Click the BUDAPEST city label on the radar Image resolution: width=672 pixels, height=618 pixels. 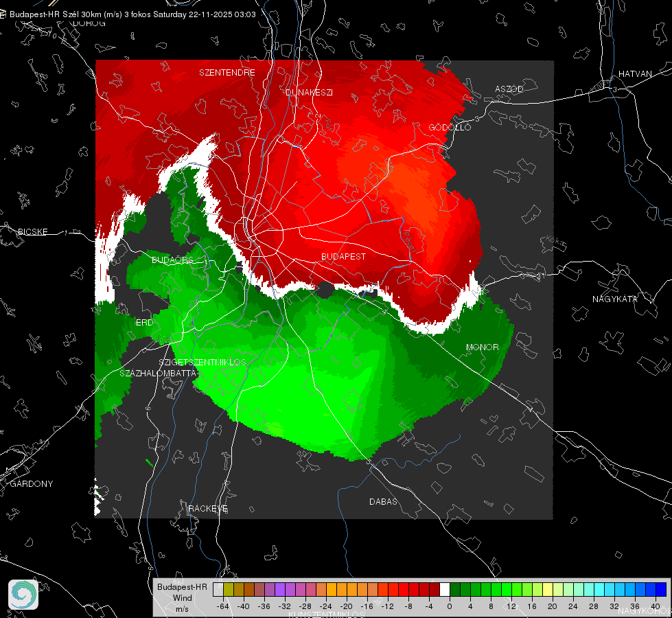344,256
